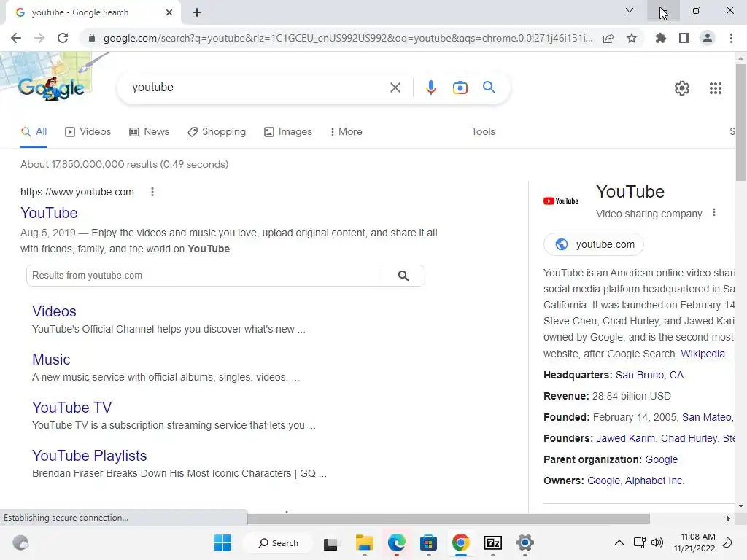The image size is (747, 560).
Task: Open the YouTube main result link
Action: pos(49,213)
